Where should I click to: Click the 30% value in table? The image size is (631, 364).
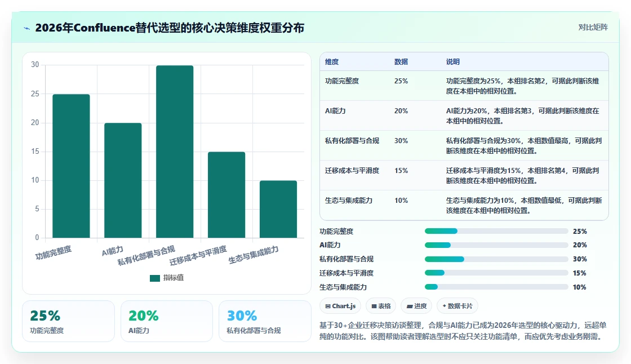coord(401,140)
